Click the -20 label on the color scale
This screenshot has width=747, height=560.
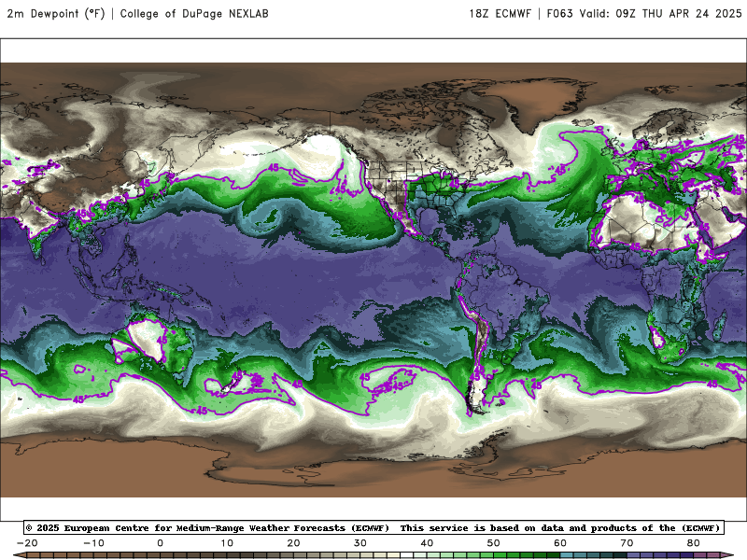[27, 543]
